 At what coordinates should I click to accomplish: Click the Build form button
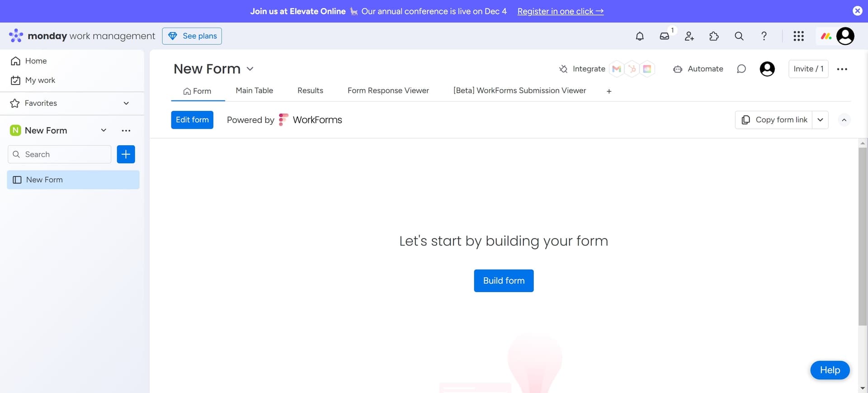pyautogui.click(x=504, y=281)
